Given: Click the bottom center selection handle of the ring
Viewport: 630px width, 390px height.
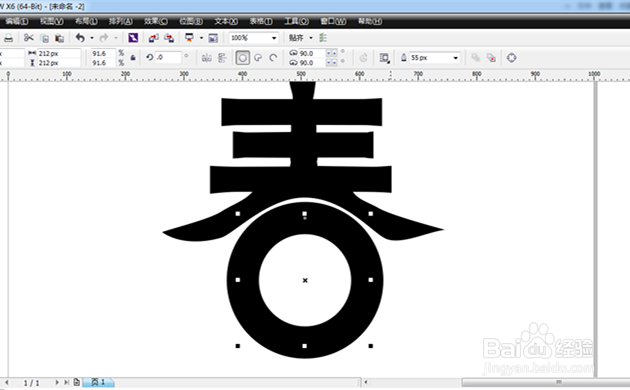Looking at the screenshot, I should click(x=305, y=346).
